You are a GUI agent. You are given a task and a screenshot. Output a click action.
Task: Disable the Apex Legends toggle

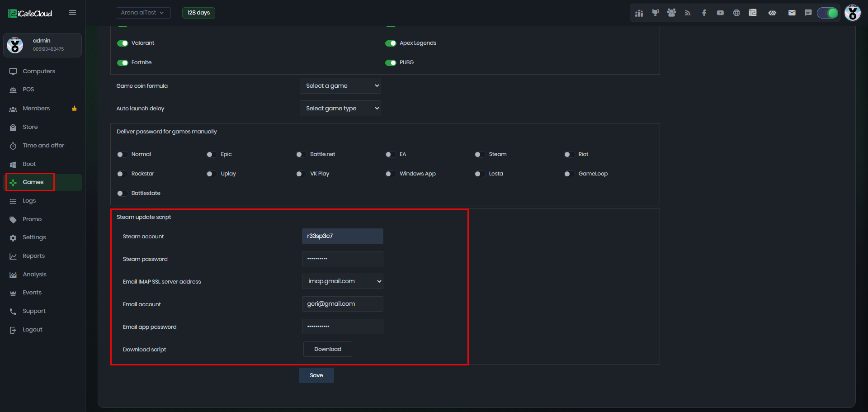391,43
